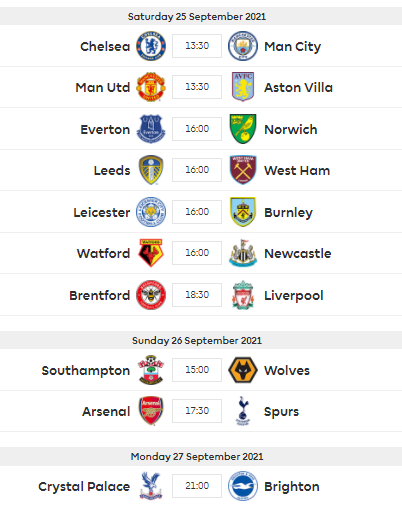This screenshot has height=505, width=402.
Task: Open the Liverpool club crest
Action: [243, 295]
